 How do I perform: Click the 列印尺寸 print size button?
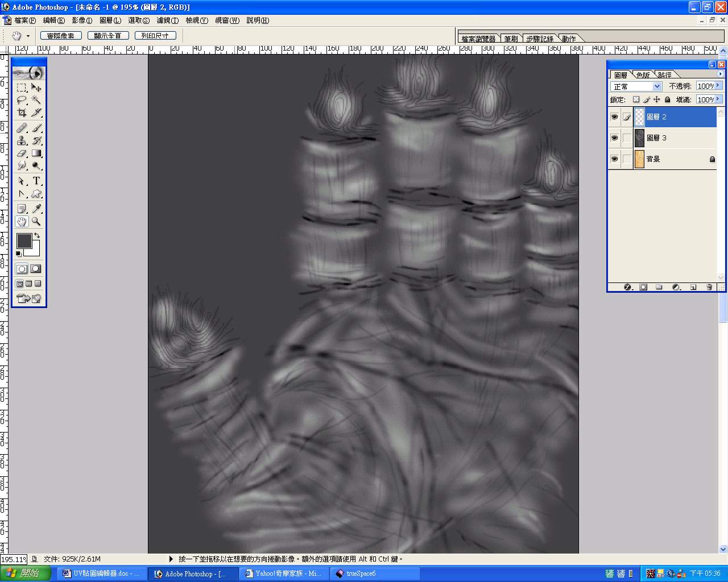click(155, 36)
